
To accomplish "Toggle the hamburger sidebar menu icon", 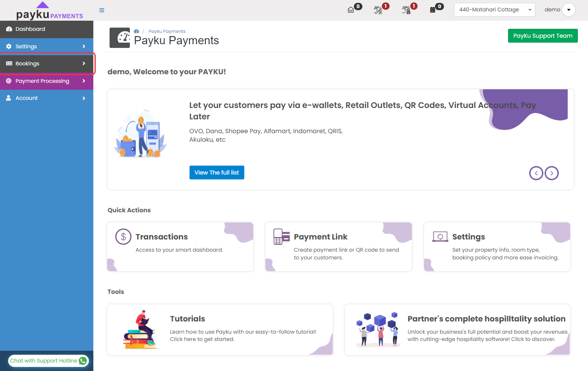I will (102, 10).
